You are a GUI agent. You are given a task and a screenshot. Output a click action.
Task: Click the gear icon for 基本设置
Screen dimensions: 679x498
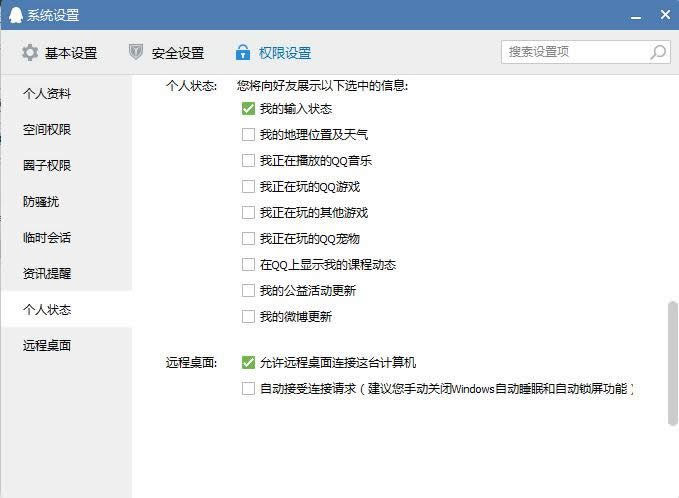point(30,53)
